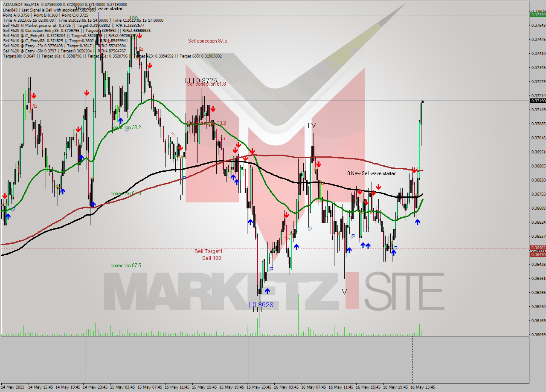Screen dimensions: 546x392
Task: Select 'Sell %20 @ Correction Entry38' row
Action: pos(76,30)
